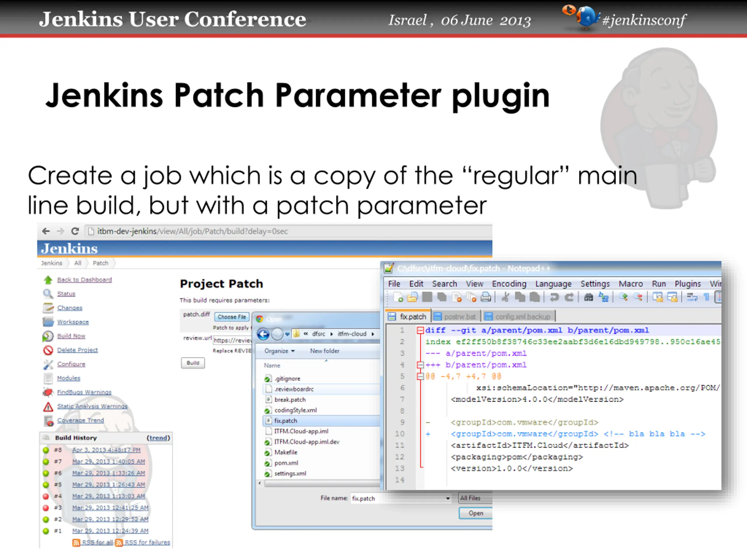Collapse the fold marker at line 1
This screenshot has height=560, width=747.
pos(420,330)
